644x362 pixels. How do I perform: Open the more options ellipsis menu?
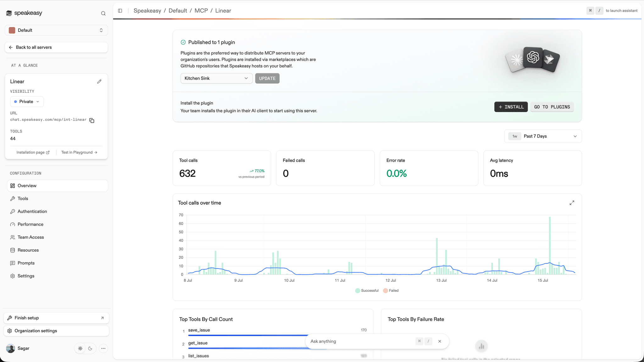pos(103,348)
